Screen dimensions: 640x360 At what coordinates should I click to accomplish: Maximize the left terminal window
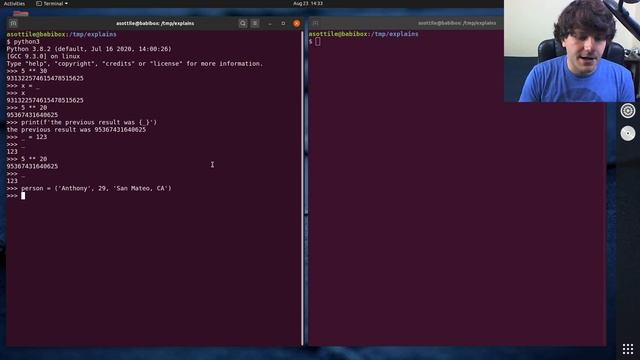pos(283,23)
